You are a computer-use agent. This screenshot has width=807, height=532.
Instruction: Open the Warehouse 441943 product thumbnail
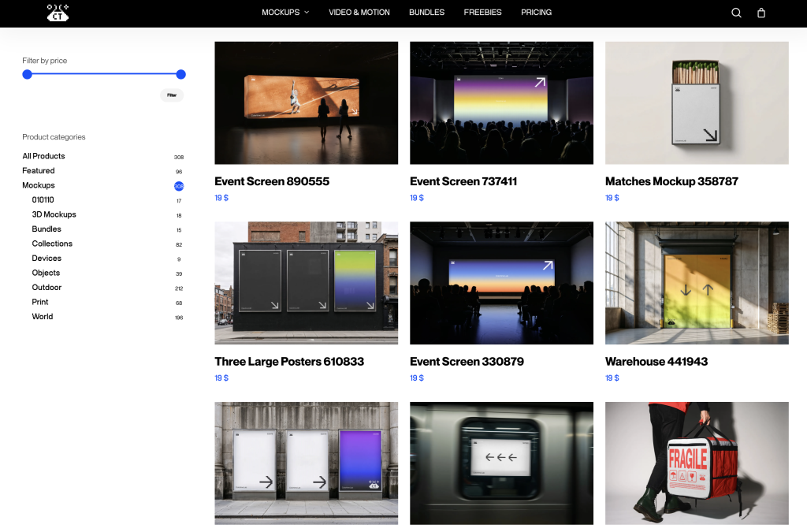pos(697,283)
